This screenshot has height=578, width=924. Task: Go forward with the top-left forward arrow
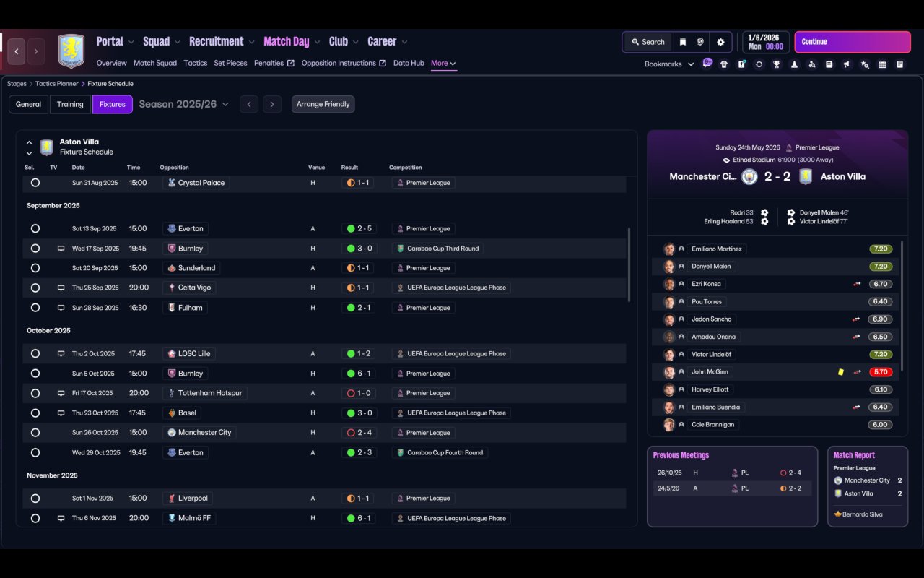(35, 51)
